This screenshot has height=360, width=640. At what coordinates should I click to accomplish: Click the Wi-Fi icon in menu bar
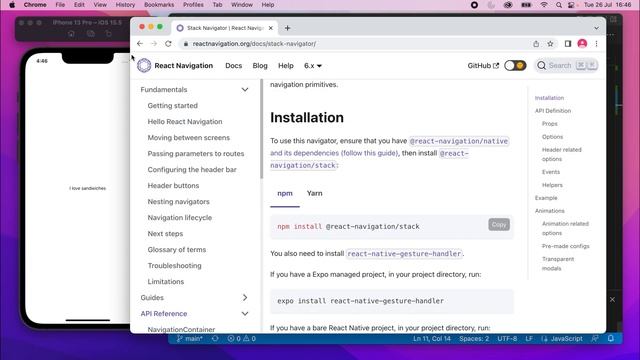point(544,5)
